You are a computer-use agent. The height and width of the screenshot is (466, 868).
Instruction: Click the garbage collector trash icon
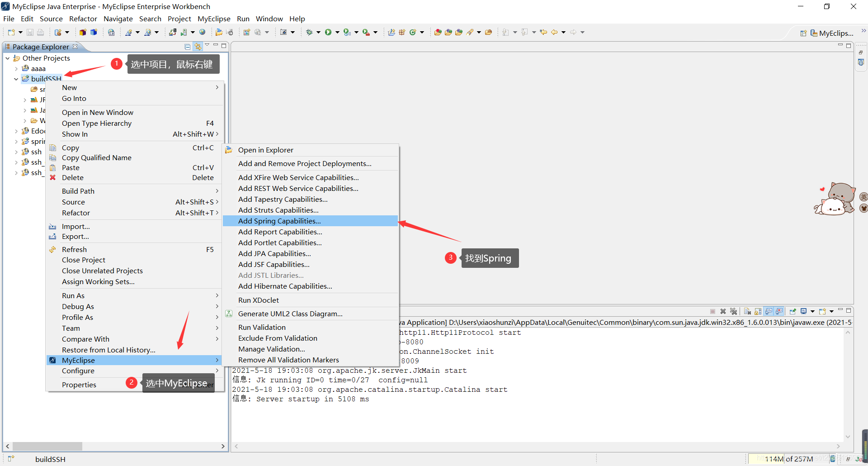[833, 459]
